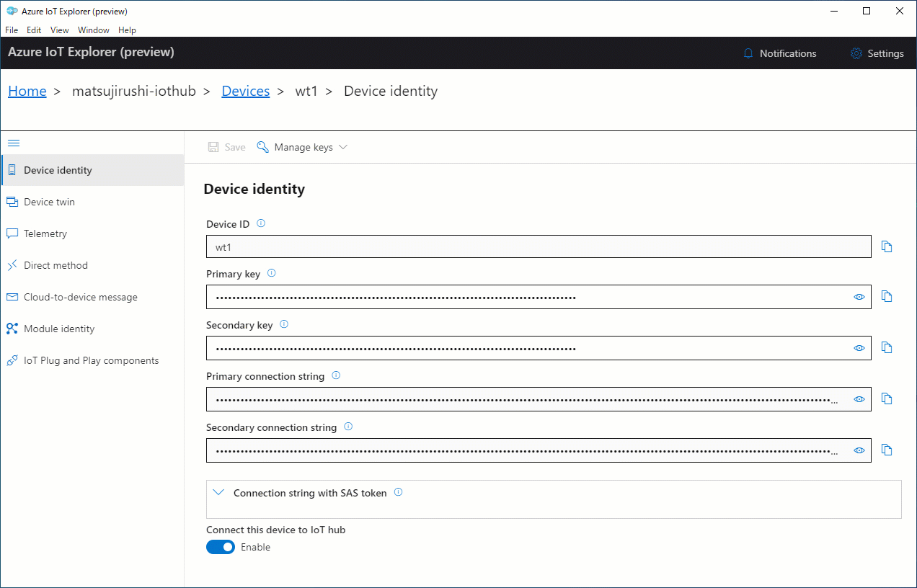Screen dimensions: 917x588
Task: Open the View menu
Action: point(60,30)
